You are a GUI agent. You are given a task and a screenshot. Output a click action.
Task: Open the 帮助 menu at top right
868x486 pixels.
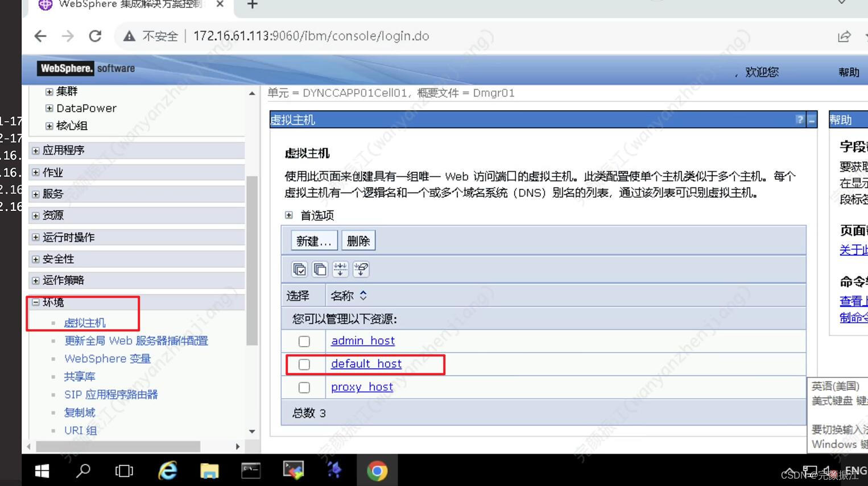(x=848, y=72)
